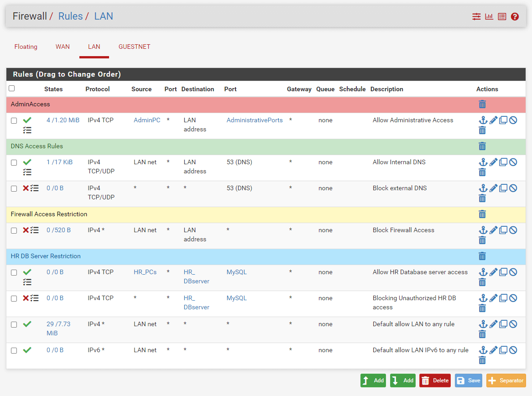Disable the Block external DNS rule
Screen dimensions: 532x396
pos(512,188)
